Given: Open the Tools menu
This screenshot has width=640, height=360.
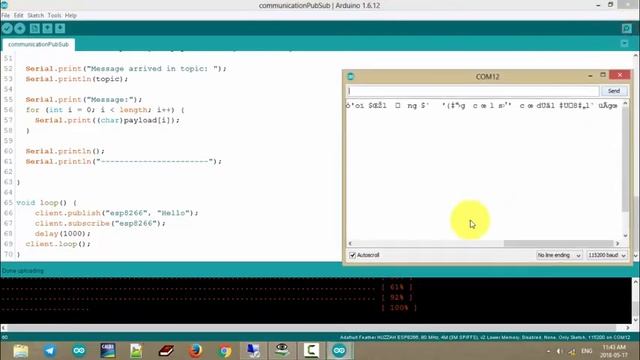Looking at the screenshot, I should click(54, 16).
